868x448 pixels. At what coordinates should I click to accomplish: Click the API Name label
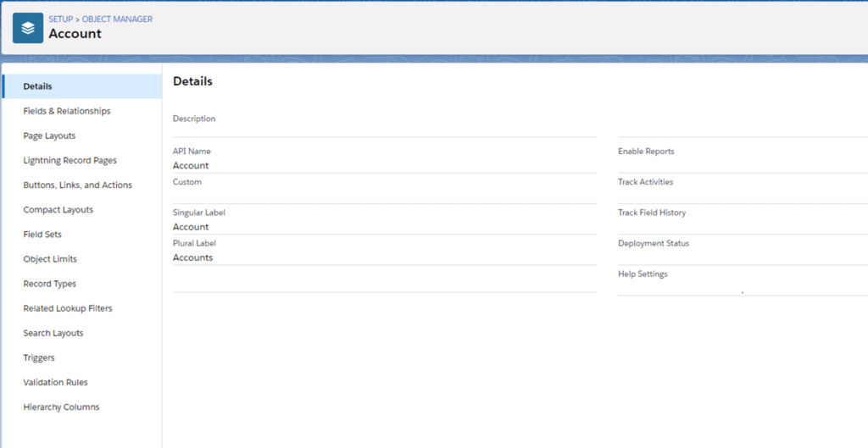tap(192, 151)
